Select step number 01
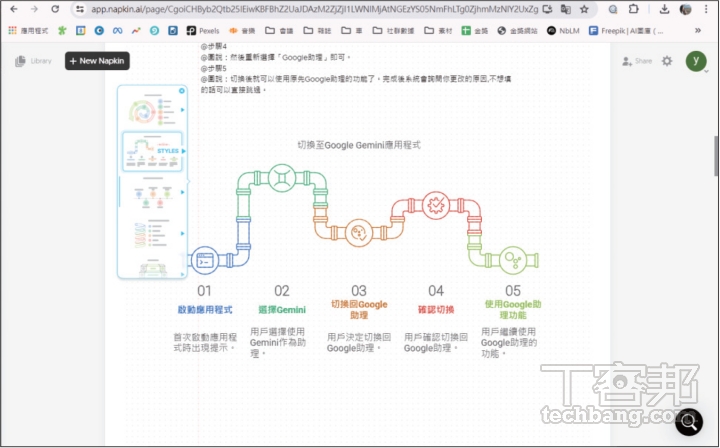Screen dimensions: 720x448 point(204,291)
